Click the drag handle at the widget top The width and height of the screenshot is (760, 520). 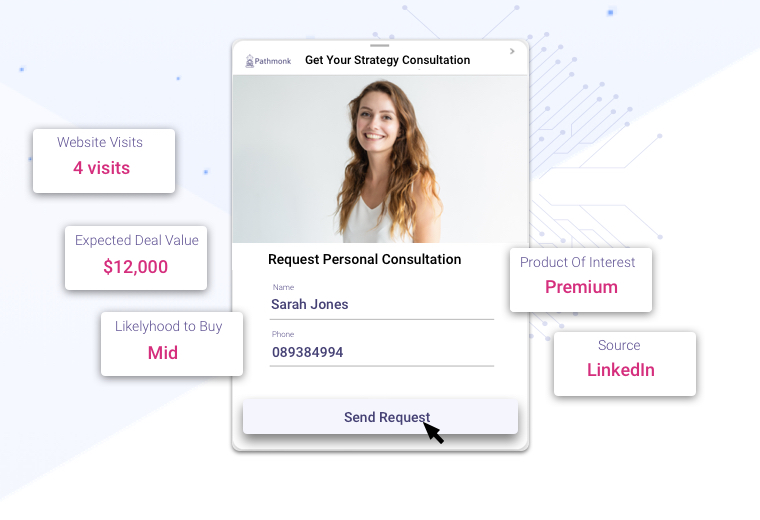pyautogui.click(x=380, y=46)
